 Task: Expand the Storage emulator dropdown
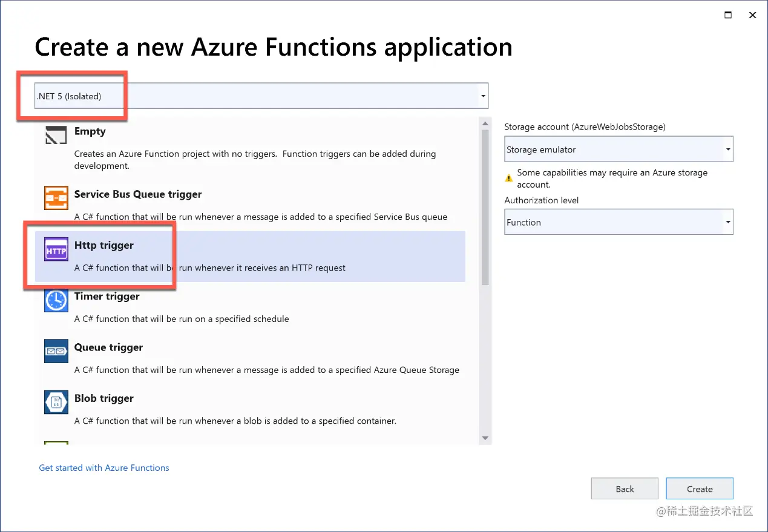(728, 149)
